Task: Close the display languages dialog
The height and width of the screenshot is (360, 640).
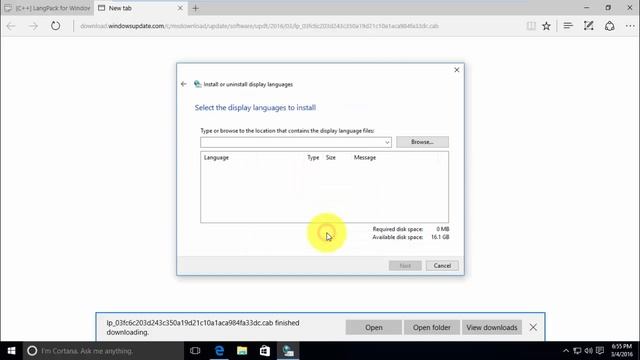Action: click(x=457, y=70)
